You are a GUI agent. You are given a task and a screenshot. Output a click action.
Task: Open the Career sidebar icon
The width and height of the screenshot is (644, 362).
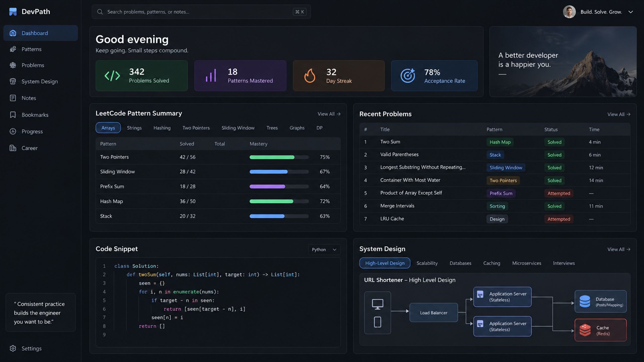point(13,148)
